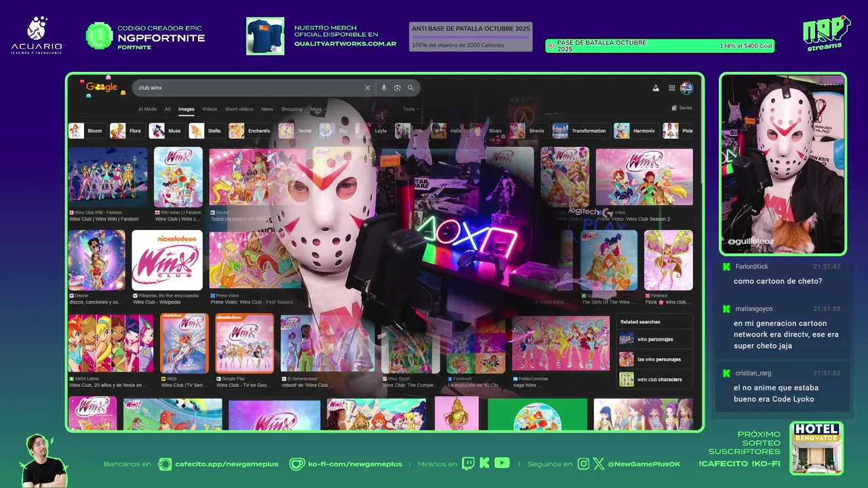868x488 pixels.
Task: Click Pase de Batalla Octubre goal bar
Action: (660, 46)
